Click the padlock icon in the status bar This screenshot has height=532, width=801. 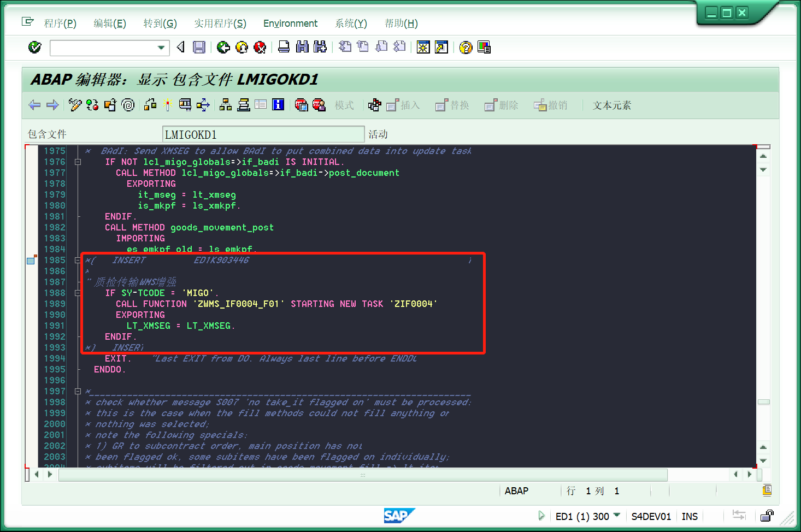(767, 516)
